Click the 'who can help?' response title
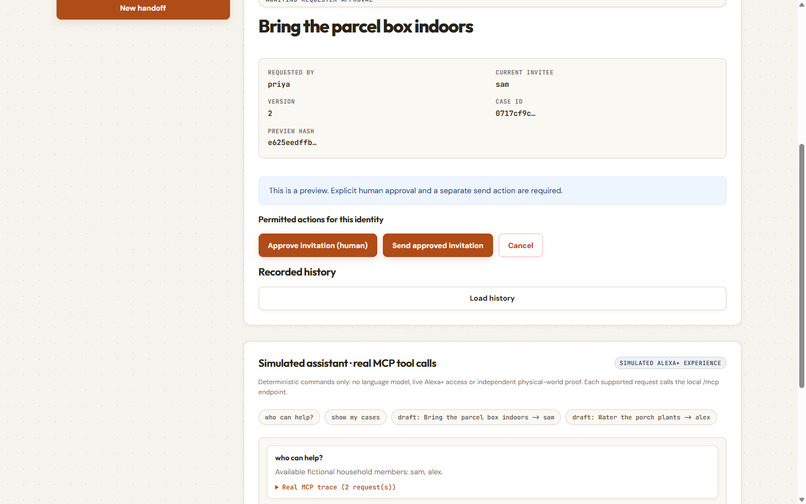The width and height of the screenshot is (806, 504). (299, 458)
